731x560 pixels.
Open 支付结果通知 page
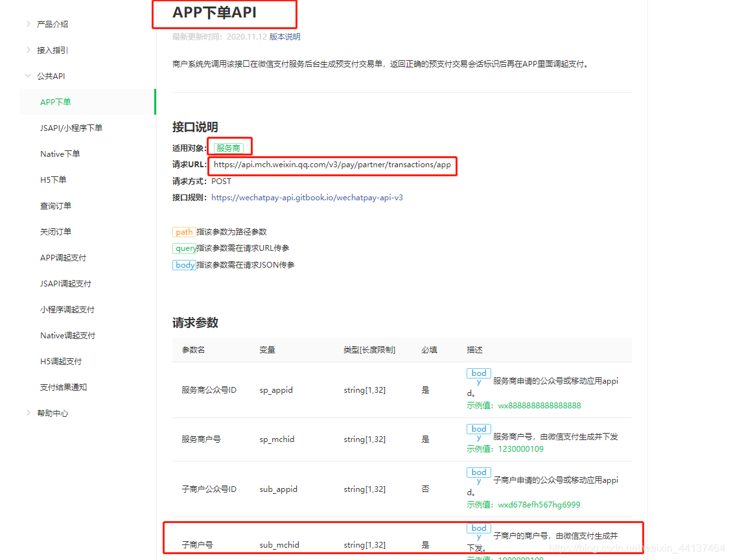pyautogui.click(x=64, y=387)
